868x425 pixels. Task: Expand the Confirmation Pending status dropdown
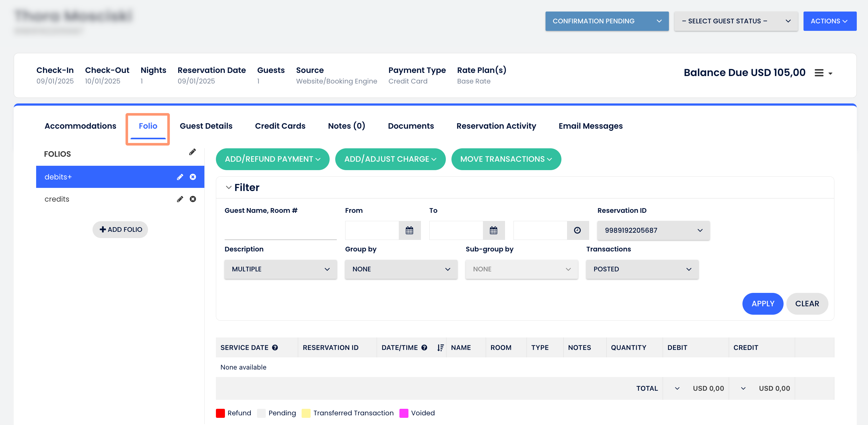pos(607,21)
